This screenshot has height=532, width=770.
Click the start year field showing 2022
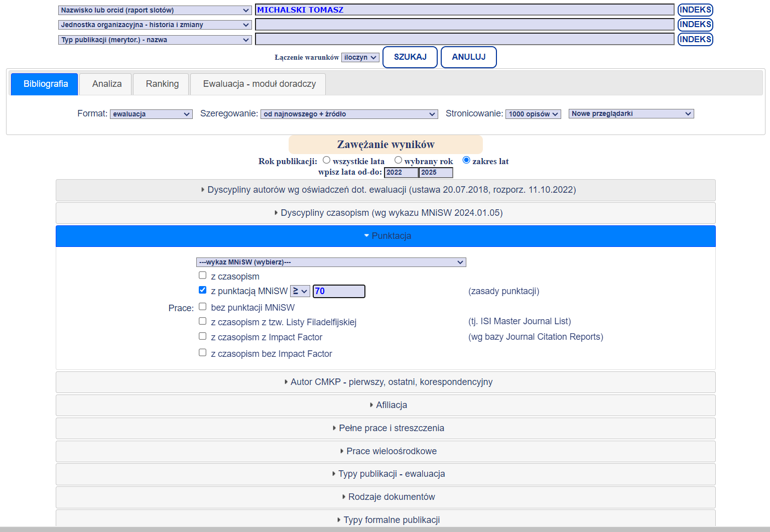(x=401, y=173)
